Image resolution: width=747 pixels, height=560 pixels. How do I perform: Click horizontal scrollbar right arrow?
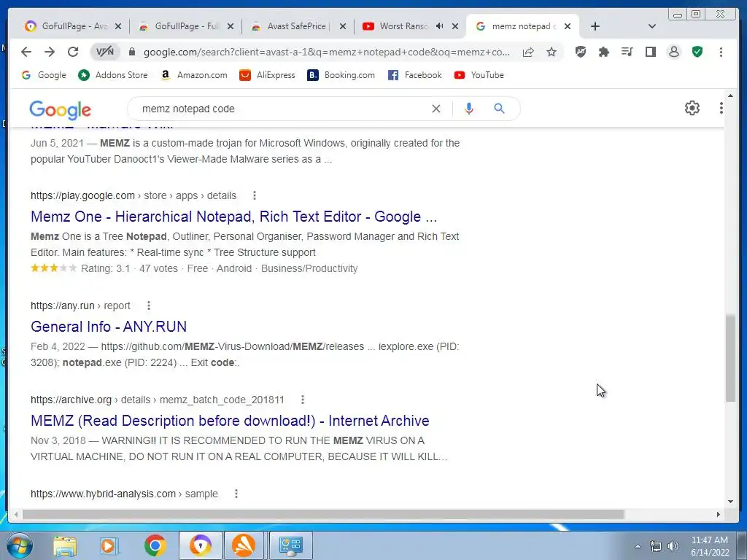(x=719, y=514)
